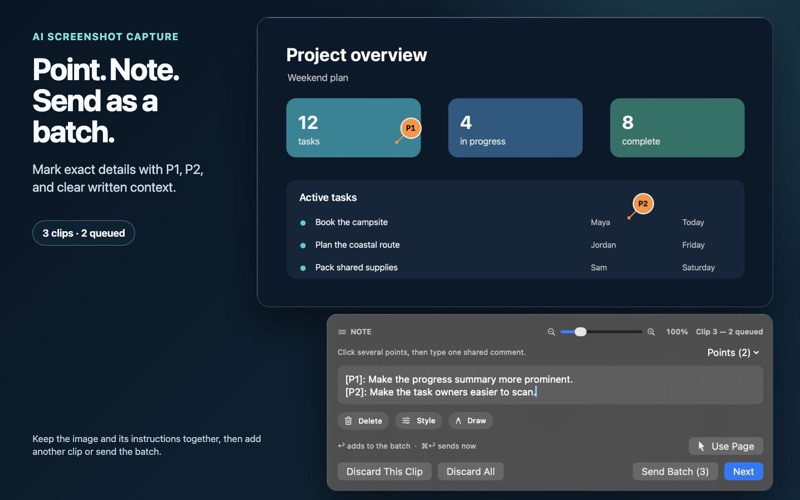Click the Discard This Clip button
Viewport: 800px width, 500px height.
coord(384,472)
